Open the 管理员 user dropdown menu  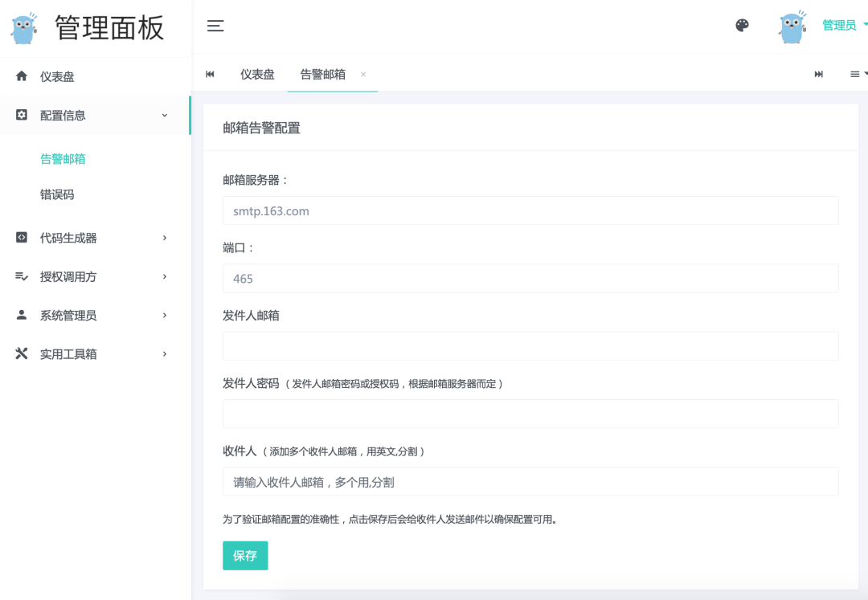pos(841,25)
